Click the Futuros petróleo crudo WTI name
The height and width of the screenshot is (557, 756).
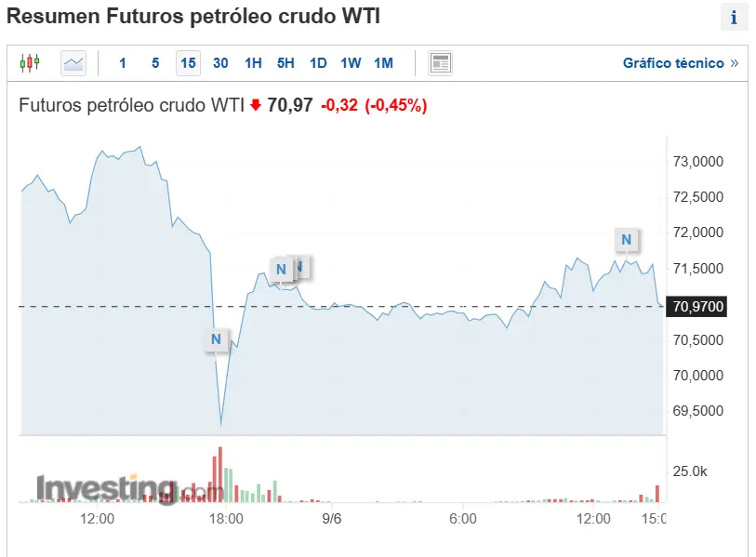[x=131, y=105]
